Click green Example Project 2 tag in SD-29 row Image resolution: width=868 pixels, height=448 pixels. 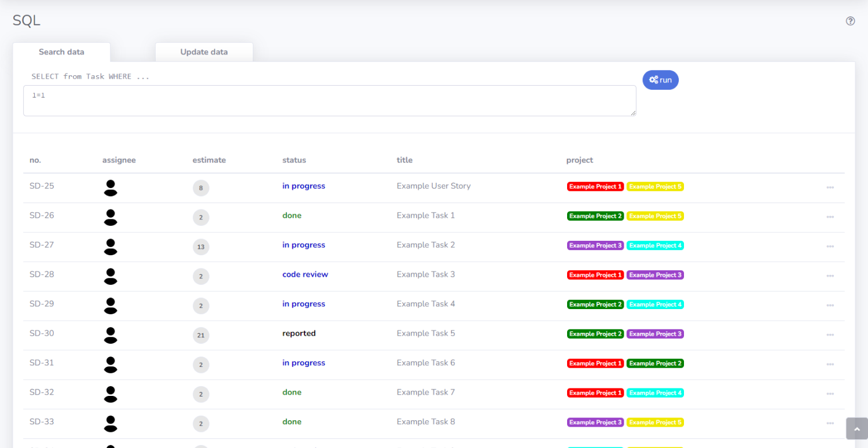595,304
